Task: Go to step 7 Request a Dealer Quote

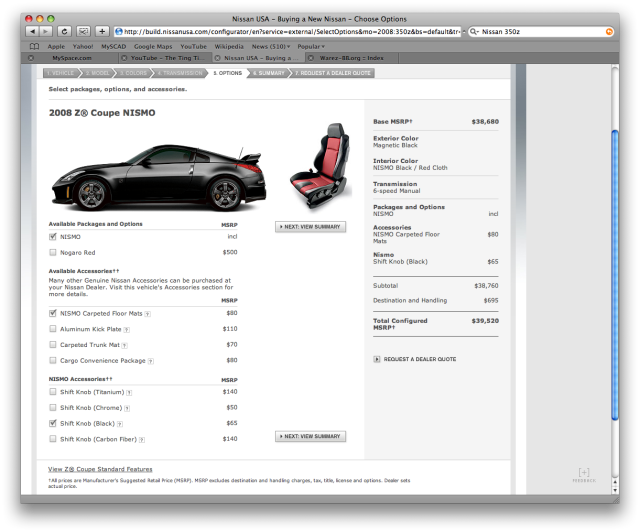Action: [333, 73]
